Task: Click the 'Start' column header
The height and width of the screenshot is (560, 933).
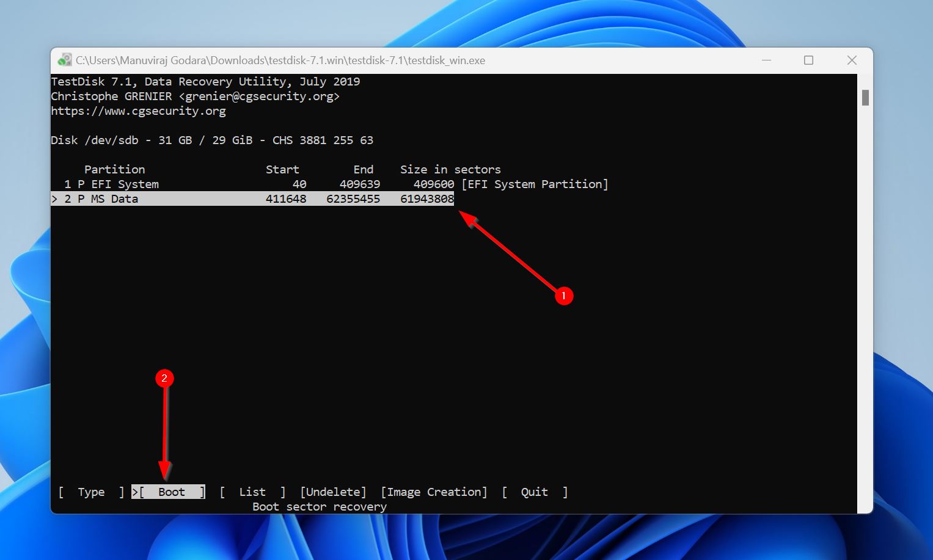Action: [282, 170]
